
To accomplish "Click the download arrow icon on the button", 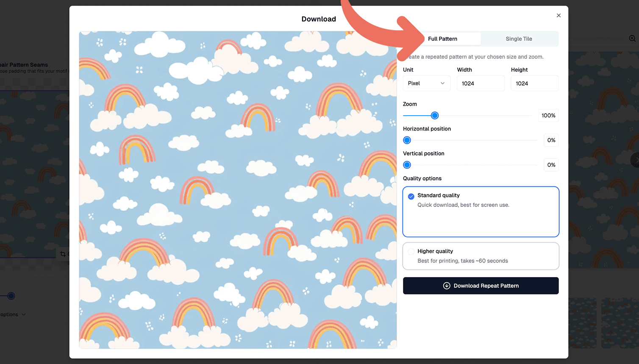I will [x=447, y=286].
